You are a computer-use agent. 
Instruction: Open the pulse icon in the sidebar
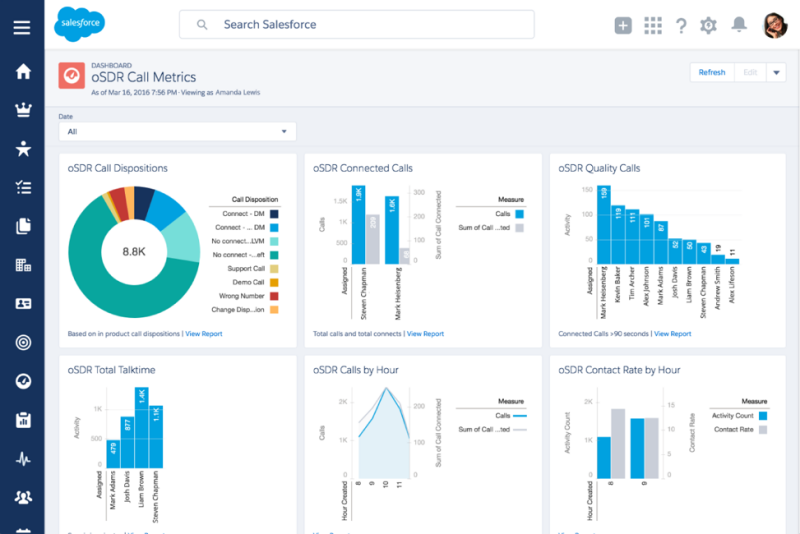(x=23, y=459)
